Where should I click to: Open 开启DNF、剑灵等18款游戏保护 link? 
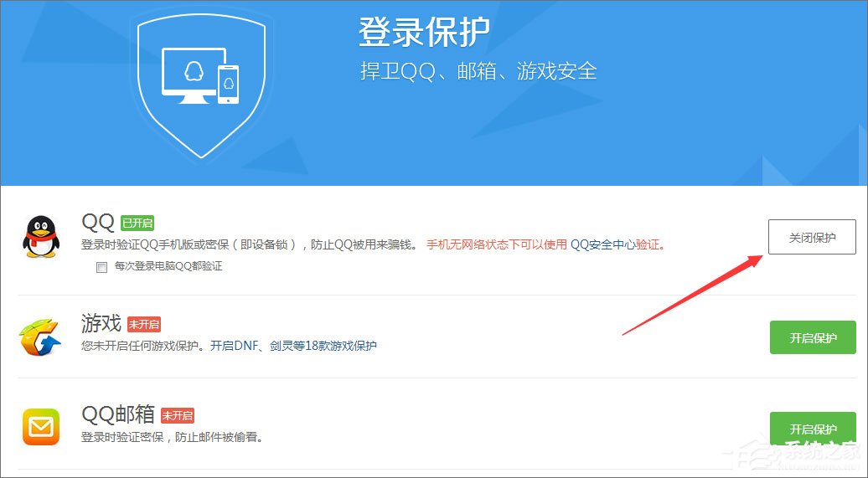(x=293, y=346)
